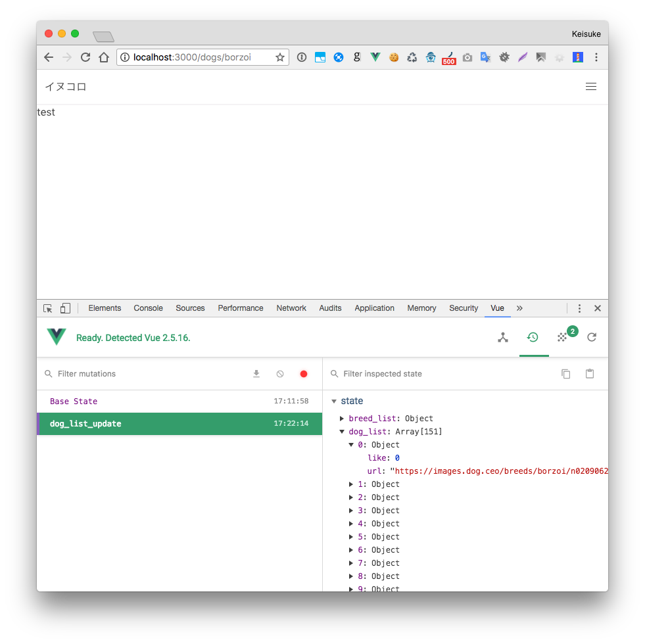Collapse the state section
The width and height of the screenshot is (645, 644).
tap(334, 401)
